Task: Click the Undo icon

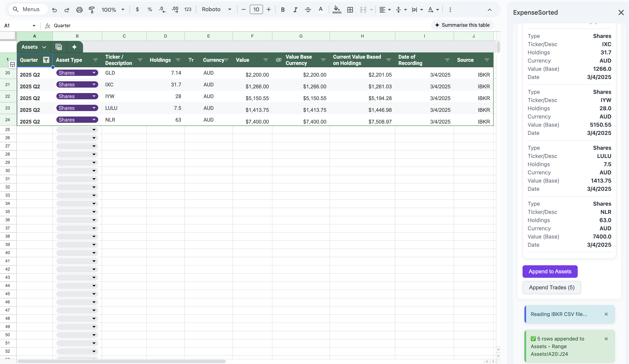Action: coord(54,10)
